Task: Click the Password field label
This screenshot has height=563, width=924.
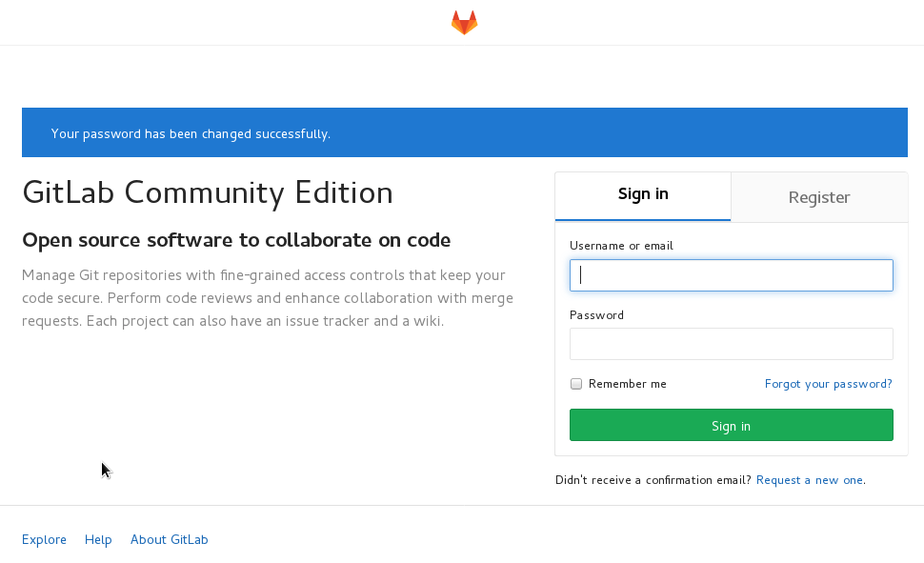Action: click(596, 314)
